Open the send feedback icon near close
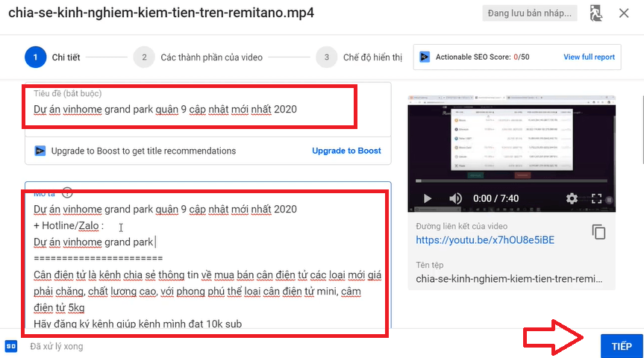Viewport: 644px width, 358px height. (x=595, y=13)
